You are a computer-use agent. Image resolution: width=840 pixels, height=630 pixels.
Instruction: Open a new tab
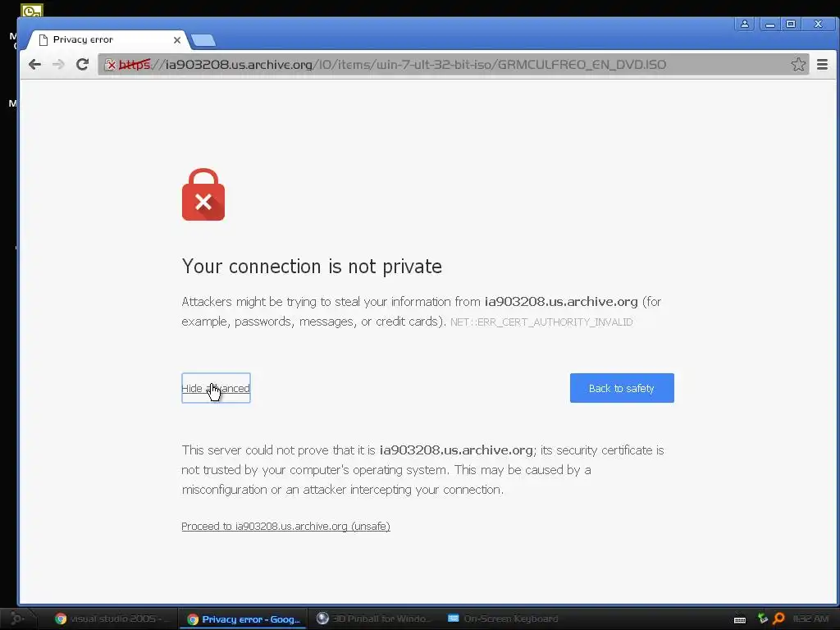coord(203,40)
